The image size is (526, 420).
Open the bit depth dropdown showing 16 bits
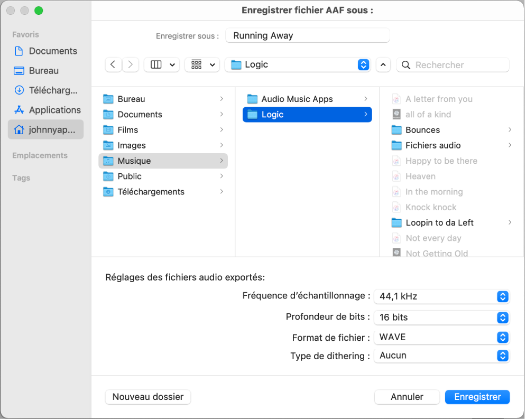441,317
